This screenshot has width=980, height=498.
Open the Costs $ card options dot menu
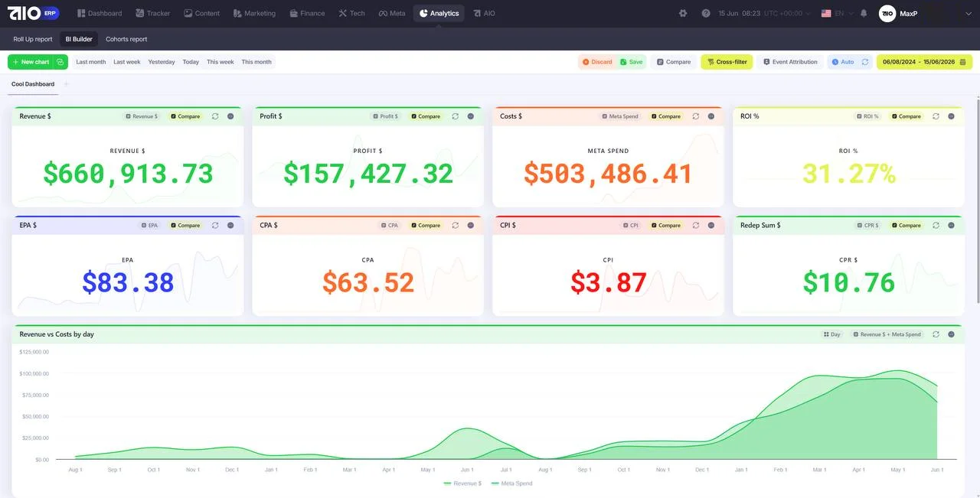711,116
